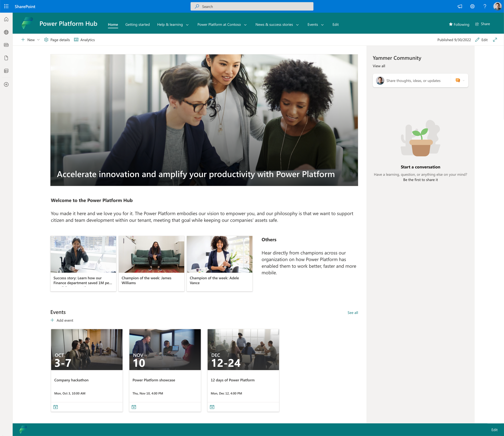
Task: Click the Page details icon
Action: point(46,39)
